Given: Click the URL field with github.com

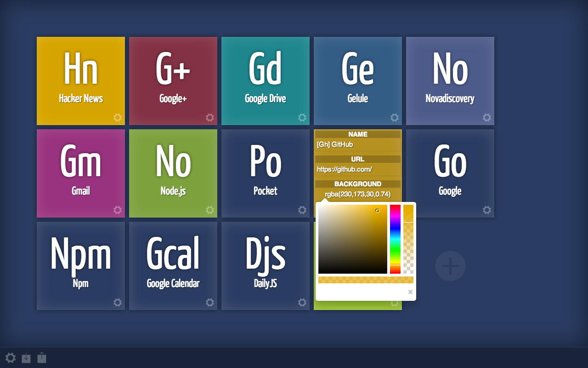Looking at the screenshot, I should click(357, 169).
